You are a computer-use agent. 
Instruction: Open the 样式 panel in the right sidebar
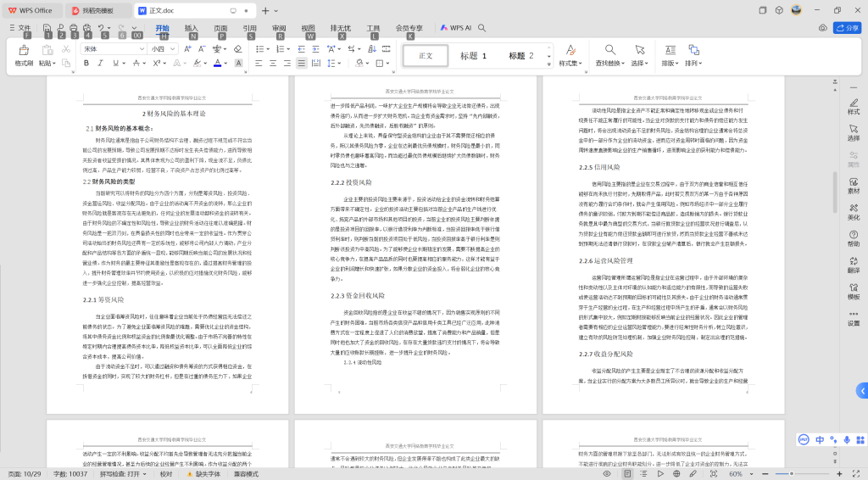(854, 107)
